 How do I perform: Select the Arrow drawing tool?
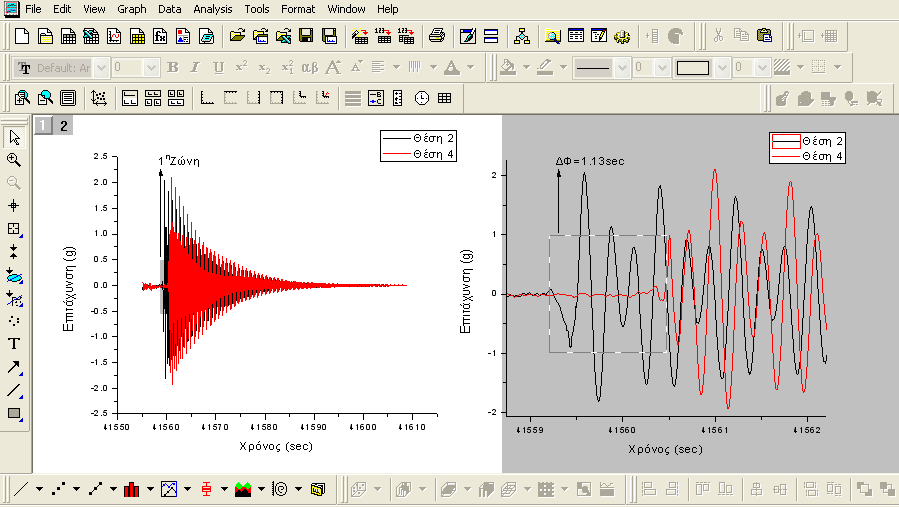[x=14, y=367]
